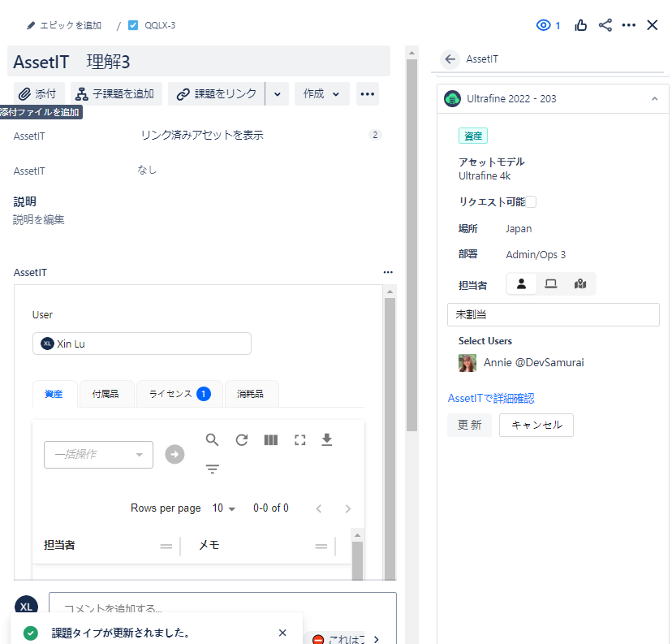Click the AssetITで詳細確認 link
672x644 pixels.
[x=490, y=398]
